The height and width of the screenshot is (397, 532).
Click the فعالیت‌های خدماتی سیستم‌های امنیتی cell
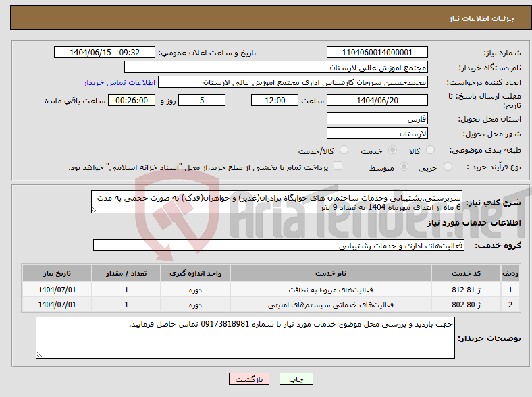(330, 305)
